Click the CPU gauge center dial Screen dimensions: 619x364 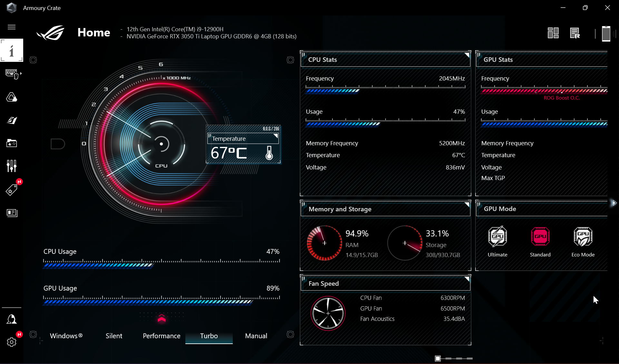coord(162,144)
